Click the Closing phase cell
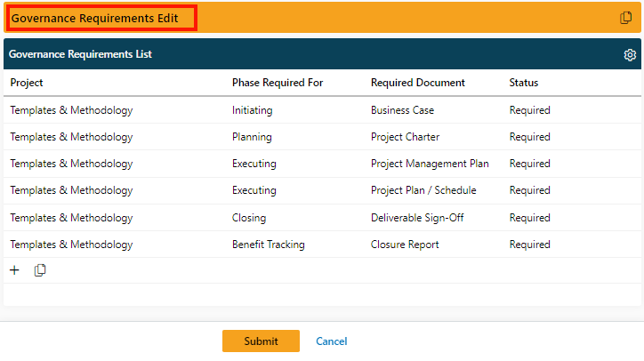This screenshot has height=361, width=644. [x=249, y=218]
